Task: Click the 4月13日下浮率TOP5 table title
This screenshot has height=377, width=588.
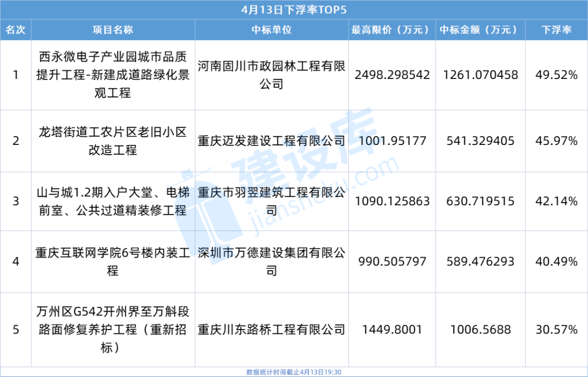Action: tap(293, 10)
